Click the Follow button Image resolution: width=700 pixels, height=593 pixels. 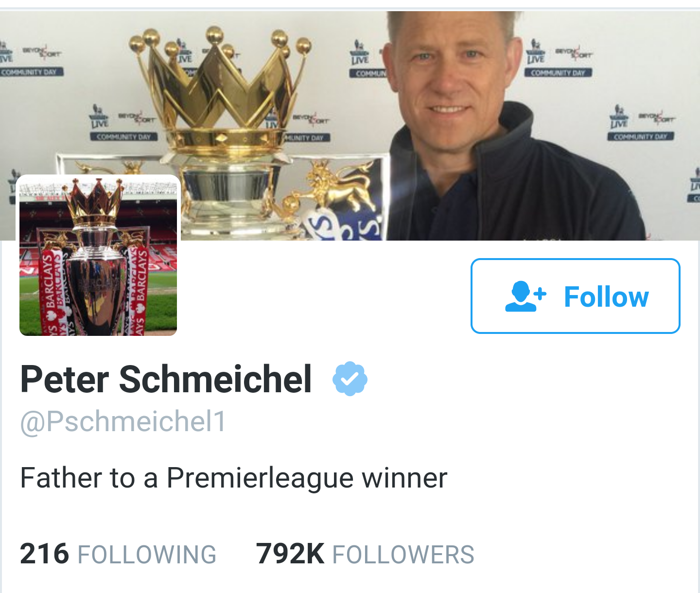(575, 296)
